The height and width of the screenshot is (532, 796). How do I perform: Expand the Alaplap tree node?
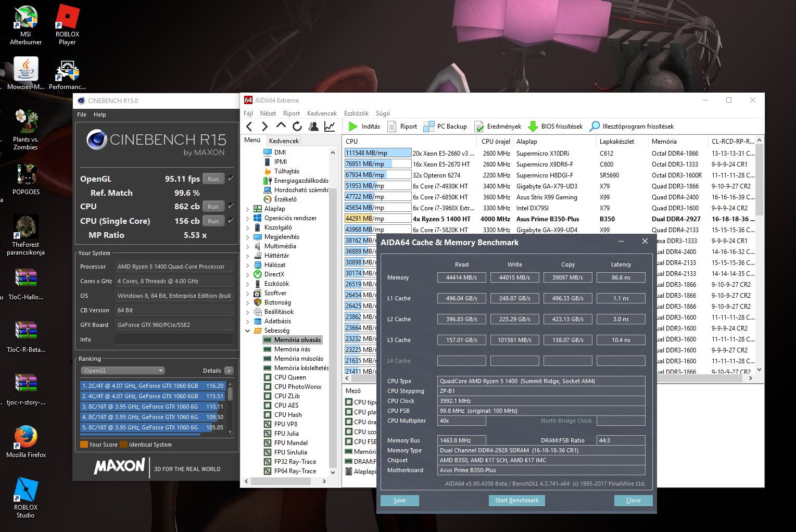click(247, 209)
